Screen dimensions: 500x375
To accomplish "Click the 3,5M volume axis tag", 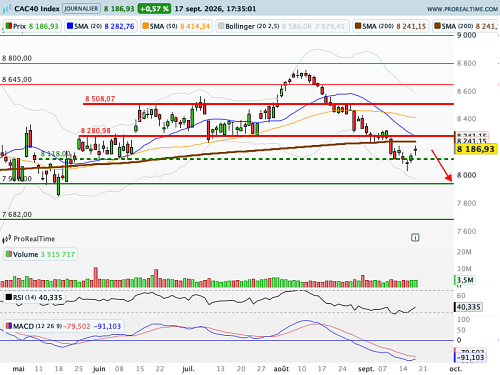I will coord(464,280).
